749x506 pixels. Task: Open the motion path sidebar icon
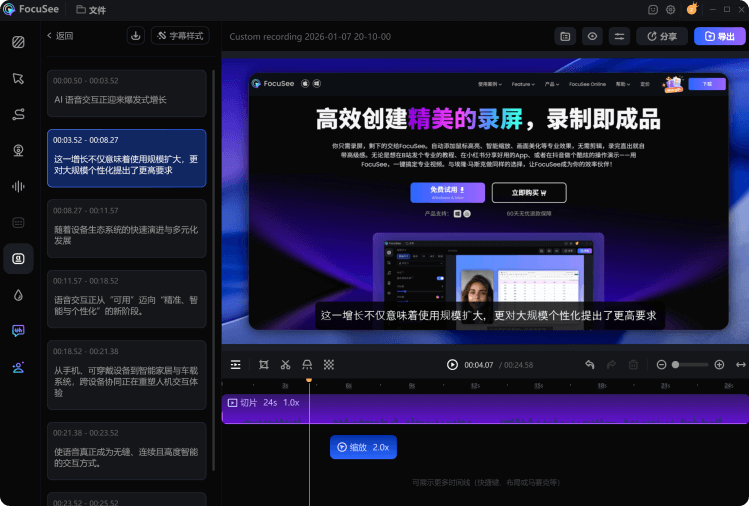[x=18, y=114]
